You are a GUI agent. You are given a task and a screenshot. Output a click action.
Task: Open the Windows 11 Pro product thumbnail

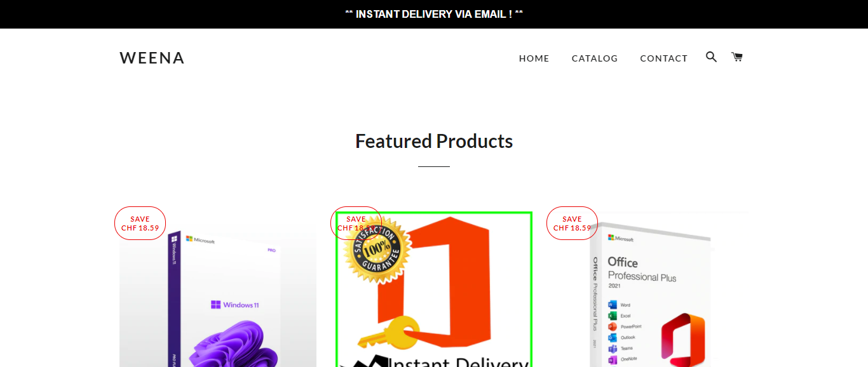pos(218,290)
